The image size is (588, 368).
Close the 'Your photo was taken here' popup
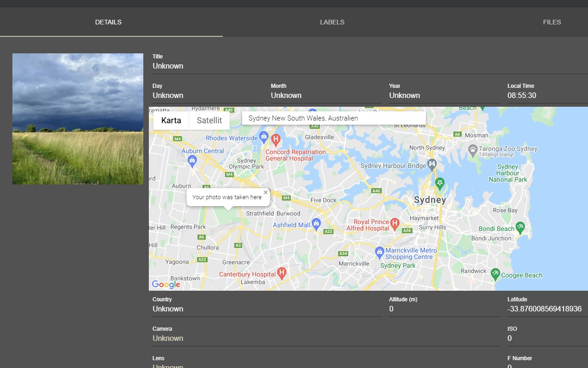click(266, 192)
